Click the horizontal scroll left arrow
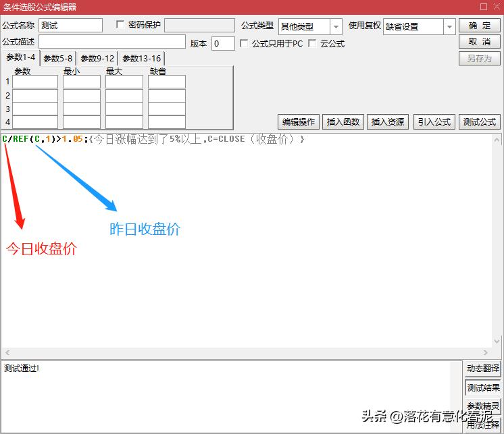This screenshot has width=504, height=434. [x=7, y=352]
